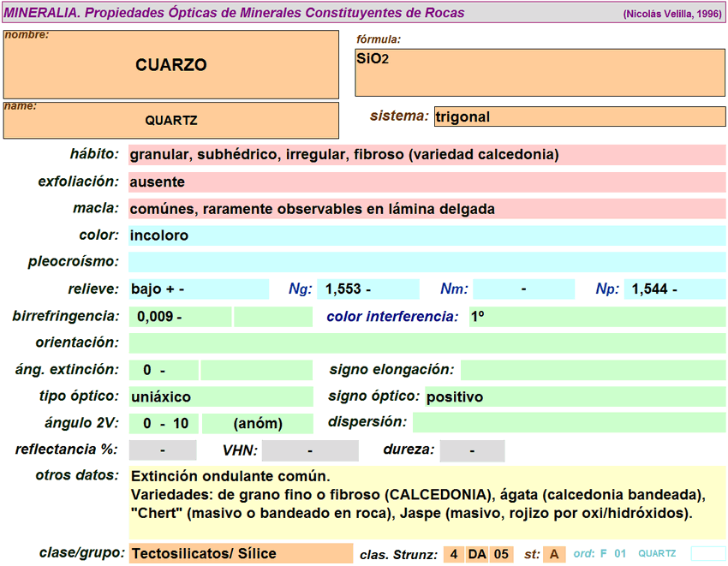Select the color interferencia field
Image resolution: width=728 pixels, height=566 pixels.
(x=596, y=317)
